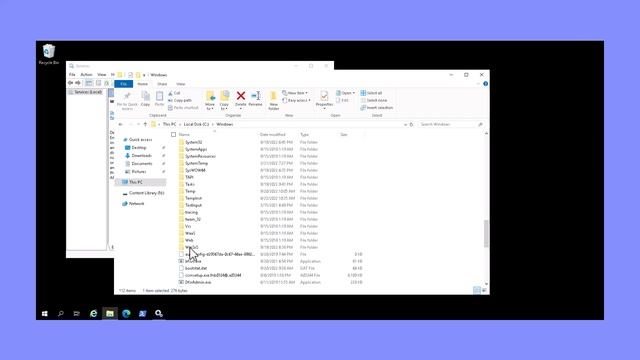Open the New item dropdown
Screen dimensions: 640x360
pyautogui.click(x=295, y=93)
